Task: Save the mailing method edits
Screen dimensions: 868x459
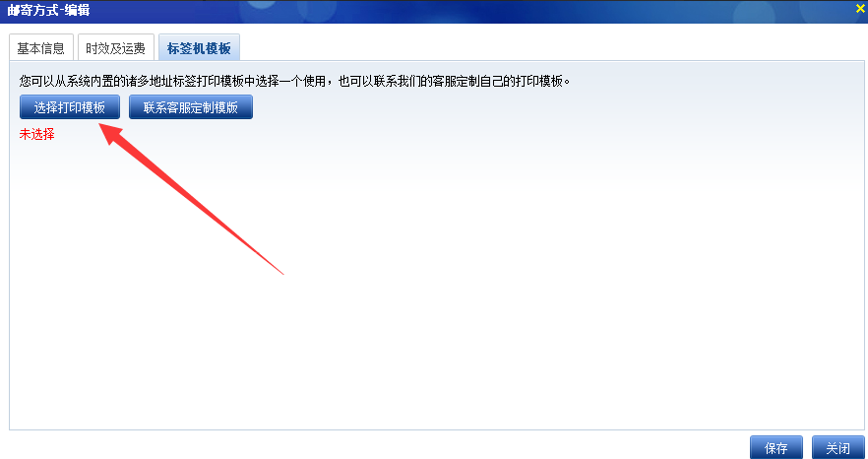Action: tap(776, 447)
